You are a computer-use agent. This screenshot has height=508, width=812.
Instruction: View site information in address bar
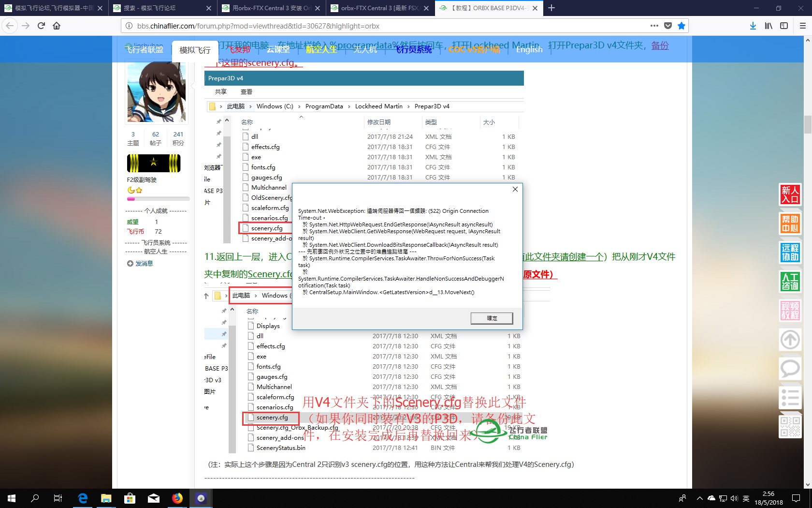[129, 26]
